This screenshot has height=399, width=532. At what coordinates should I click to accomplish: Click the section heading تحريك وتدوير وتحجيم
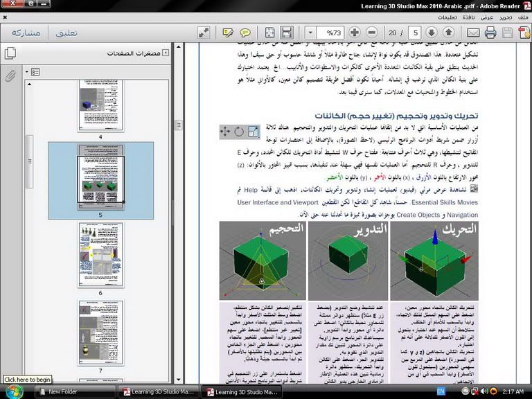pyautogui.click(x=396, y=116)
